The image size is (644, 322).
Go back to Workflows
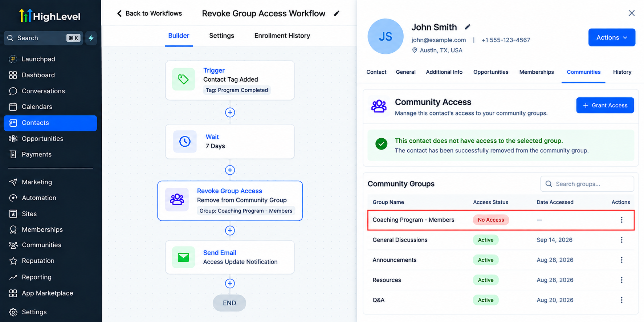point(150,13)
